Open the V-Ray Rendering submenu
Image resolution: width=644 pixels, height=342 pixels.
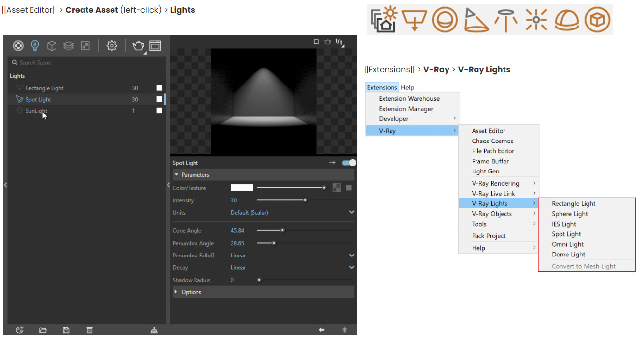(499, 183)
